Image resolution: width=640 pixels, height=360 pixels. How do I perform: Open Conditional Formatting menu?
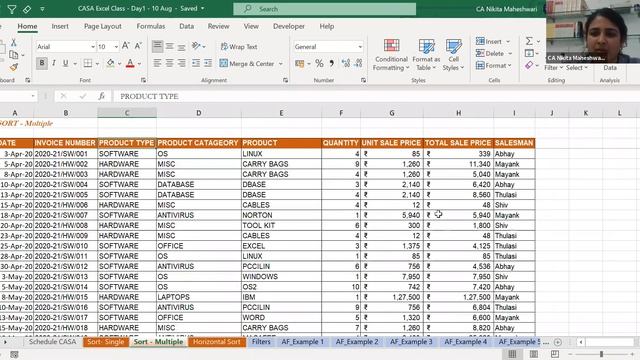click(391, 55)
